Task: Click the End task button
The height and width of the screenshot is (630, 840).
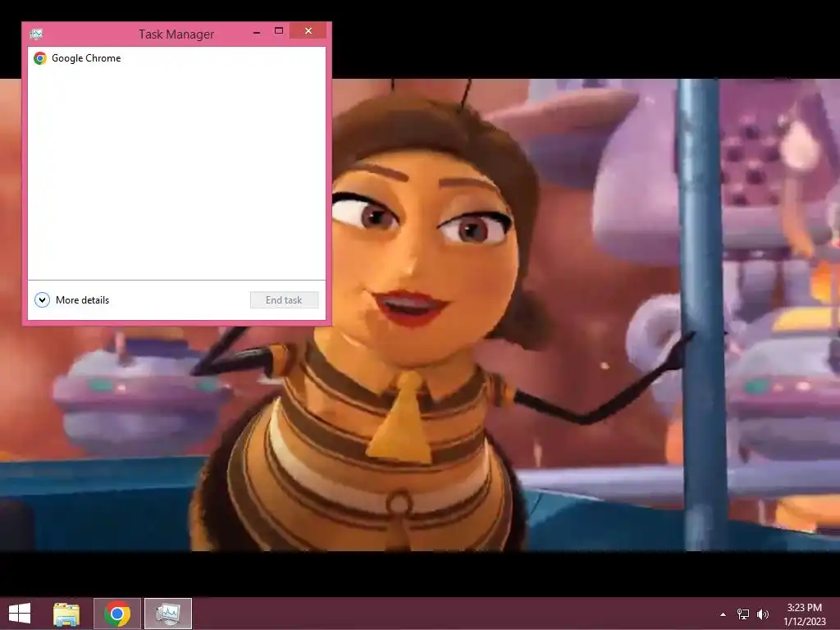Action: pyautogui.click(x=284, y=300)
